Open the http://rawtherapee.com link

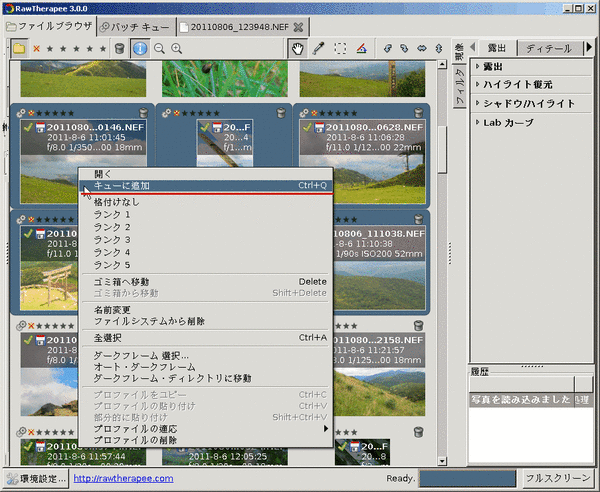[x=123, y=478]
